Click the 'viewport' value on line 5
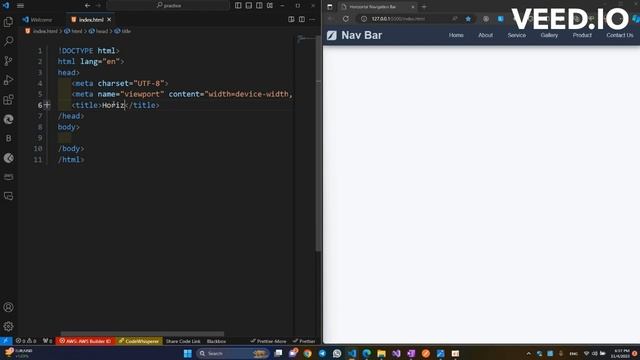Image resolution: width=640 pixels, height=360 pixels. tap(142, 94)
